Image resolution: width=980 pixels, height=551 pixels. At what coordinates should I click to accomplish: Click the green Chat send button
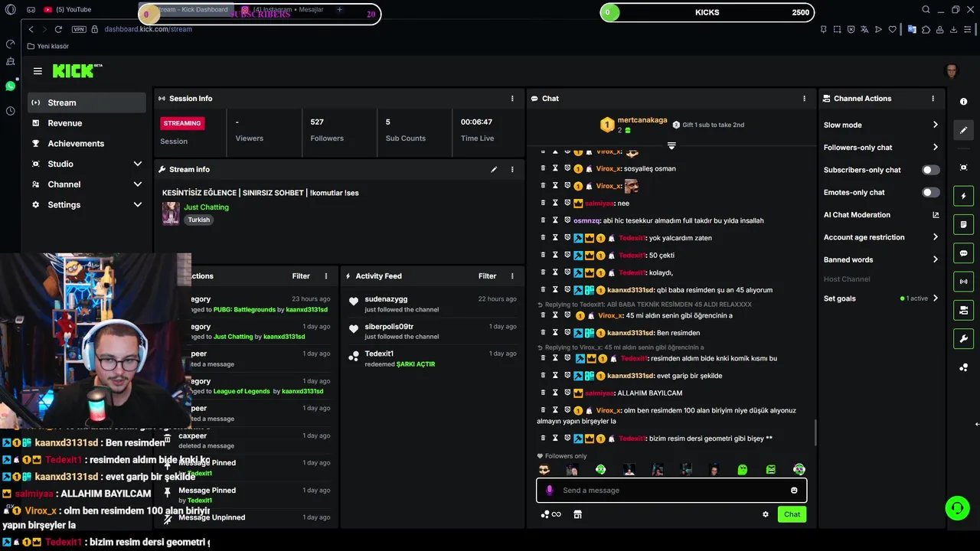coord(792,514)
